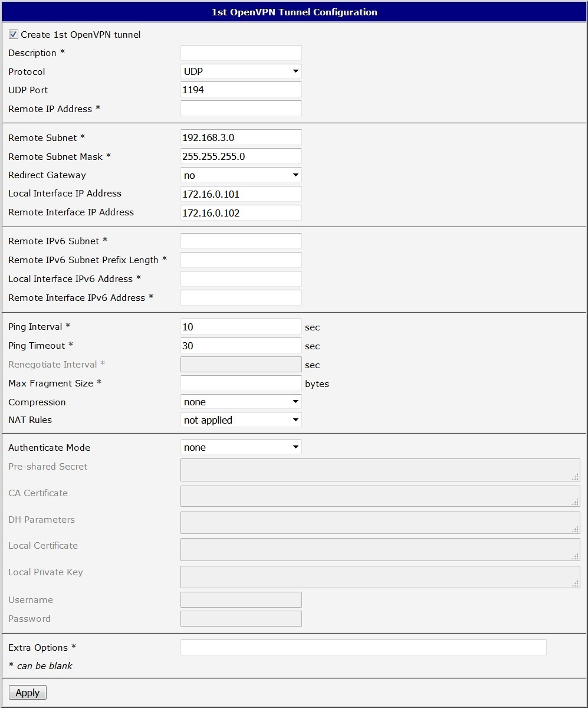This screenshot has width=588, height=708.
Task: Click Local Interface IPv6 Address field
Action: 241,279
